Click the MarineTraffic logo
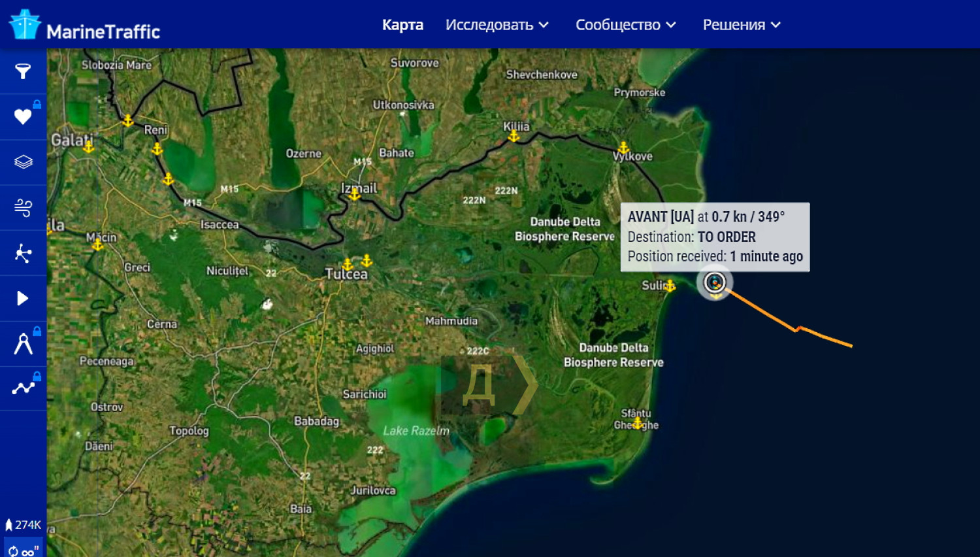Screen dimensions: 980x557 84,25
